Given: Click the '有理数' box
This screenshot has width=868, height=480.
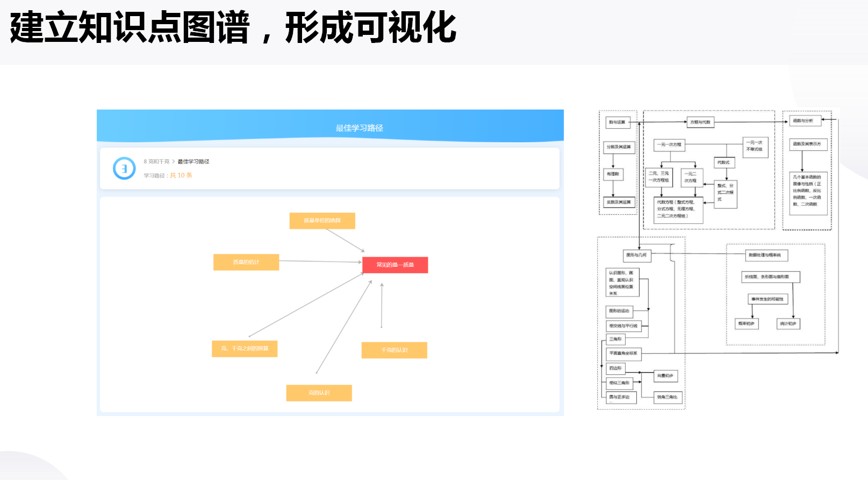Looking at the screenshot, I should [x=613, y=174].
